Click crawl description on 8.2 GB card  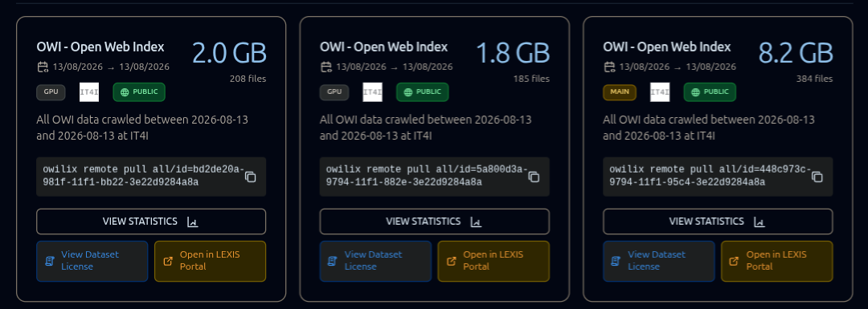(x=709, y=128)
